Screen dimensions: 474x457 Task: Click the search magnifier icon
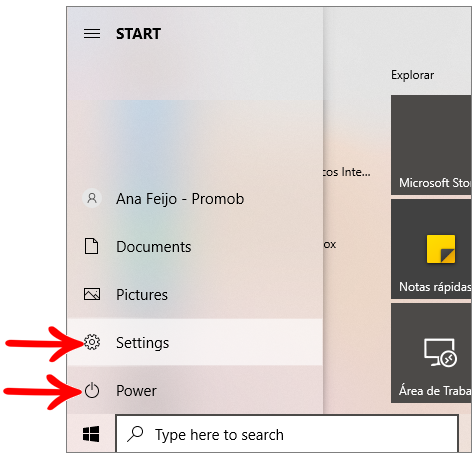click(135, 434)
